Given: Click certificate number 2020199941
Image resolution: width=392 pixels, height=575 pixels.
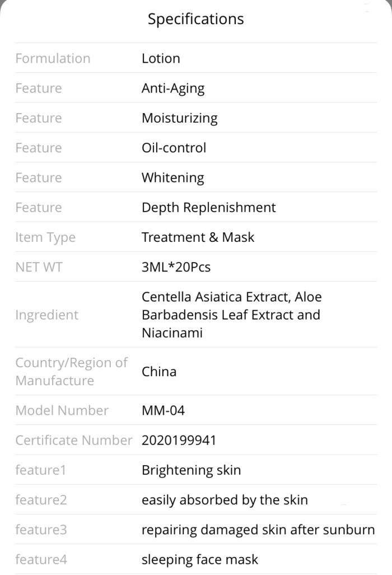Looking at the screenshot, I should coord(179,440).
